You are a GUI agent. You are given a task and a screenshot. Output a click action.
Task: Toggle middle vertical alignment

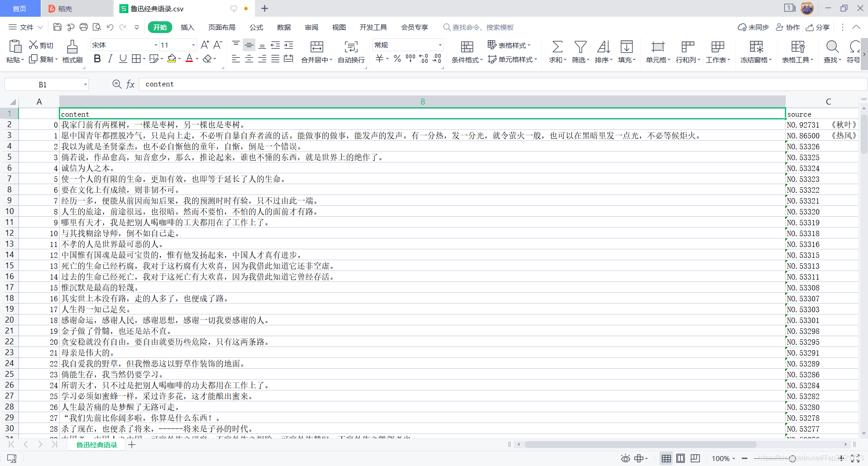pos(249,45)
